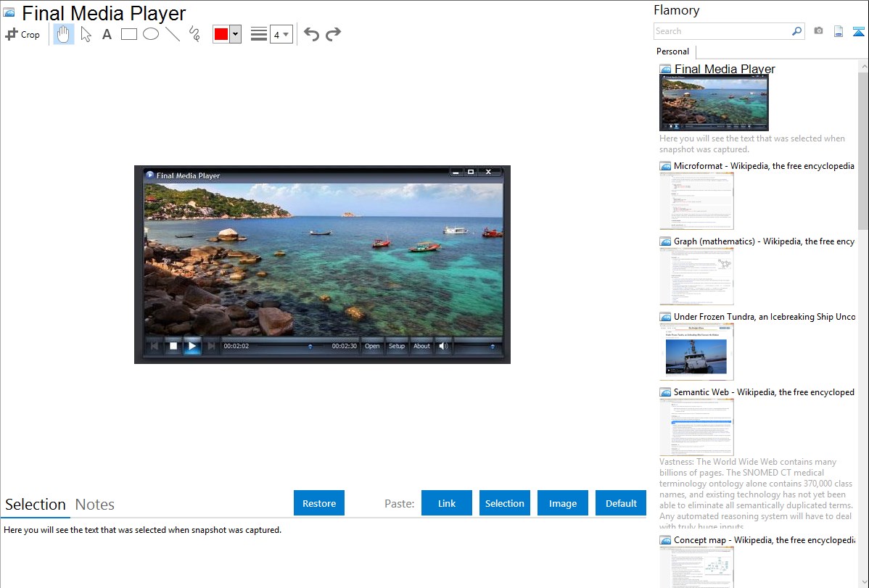869x588 pixels.
Task: Select the Crop tool
Action: [x=22, y=34]
